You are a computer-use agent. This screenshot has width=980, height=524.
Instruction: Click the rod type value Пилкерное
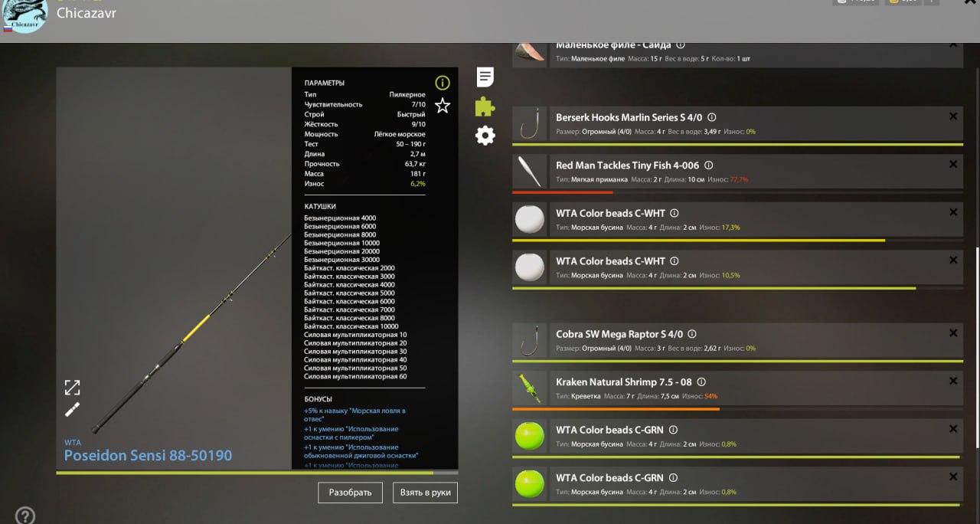(x=407, y=94)
